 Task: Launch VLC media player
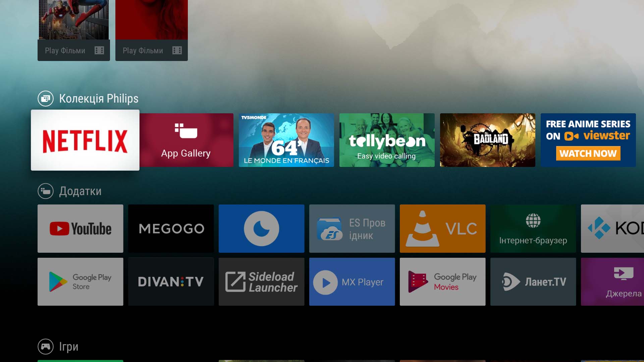pos(442,229)
